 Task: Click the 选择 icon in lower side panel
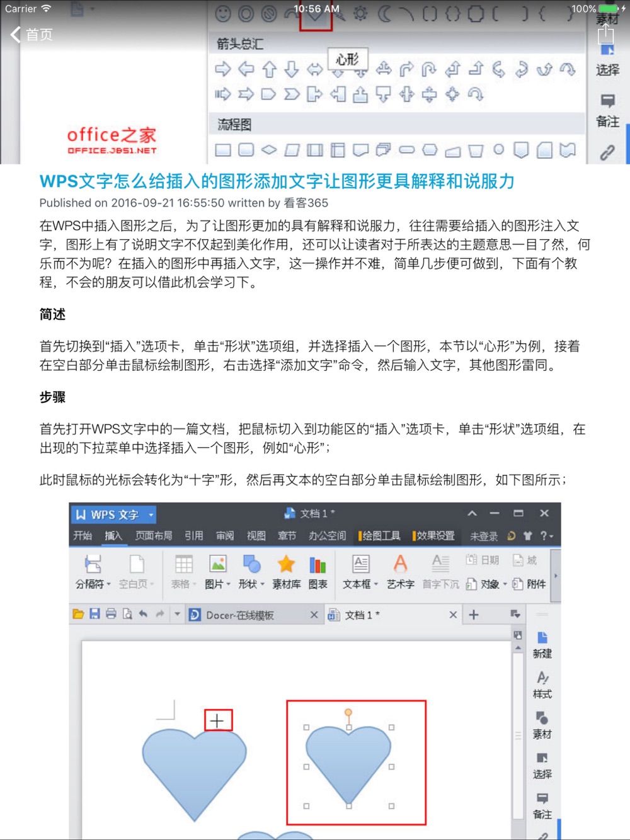pos(542,758)
